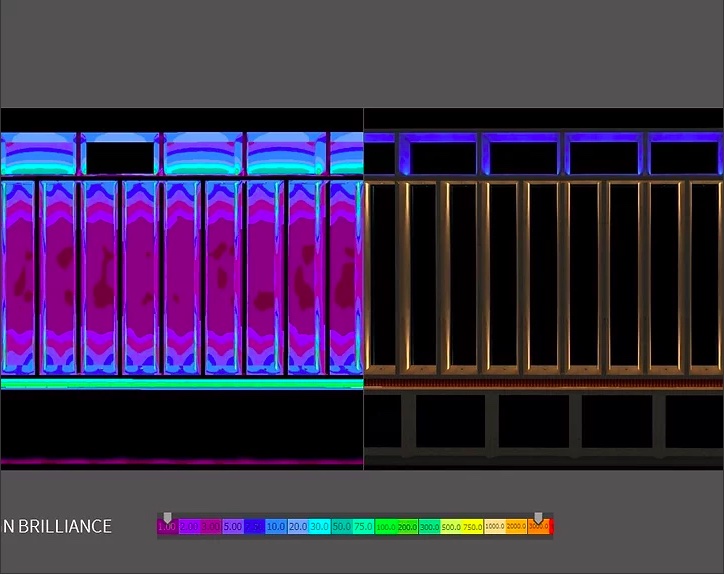The height and width of the screenshot is (575, 724).
Task: Pick the 750.0 yellow legend swatch
Action: [472, 527]
